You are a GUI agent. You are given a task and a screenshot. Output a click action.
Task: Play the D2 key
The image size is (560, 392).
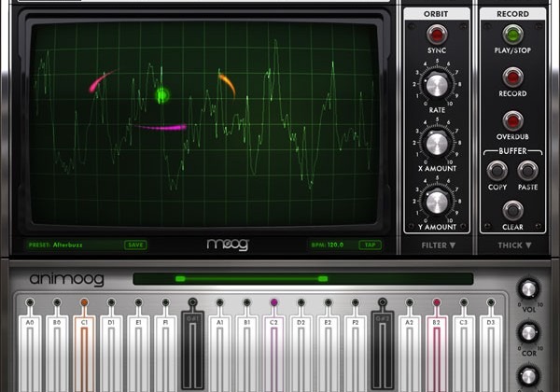click(301, 354)
